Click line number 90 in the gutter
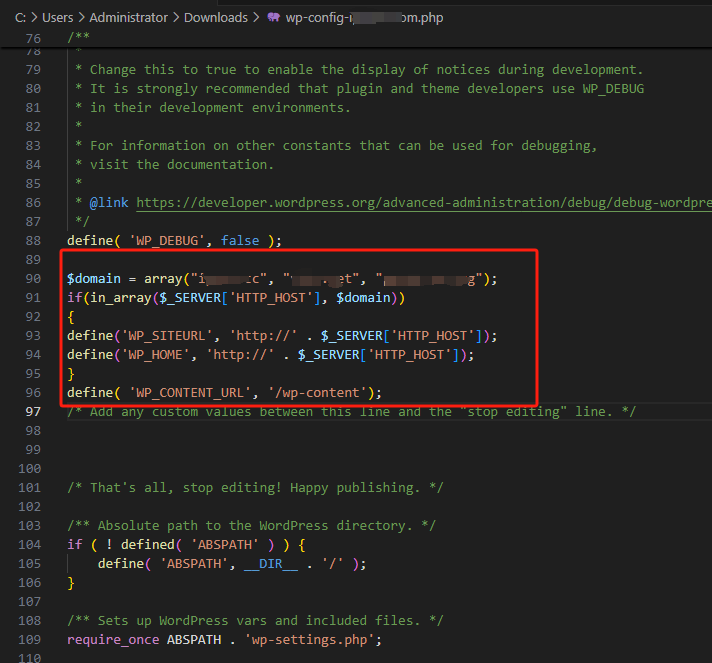Screen dimensions: 712x663 coord(33,278)
